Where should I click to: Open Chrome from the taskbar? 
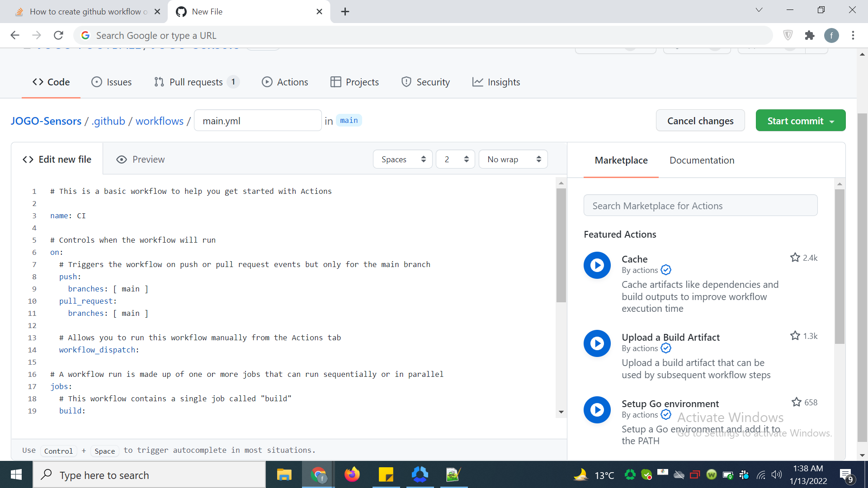(319, 474)
